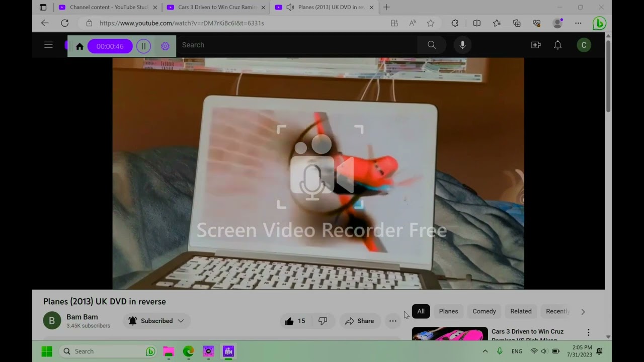Dislike the video with thumbs down

click(323, 321)
